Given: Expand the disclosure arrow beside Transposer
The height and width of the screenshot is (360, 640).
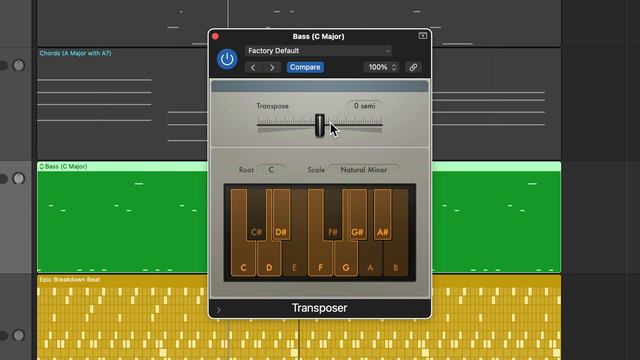Looking at the screenshot, I should 219,310.
